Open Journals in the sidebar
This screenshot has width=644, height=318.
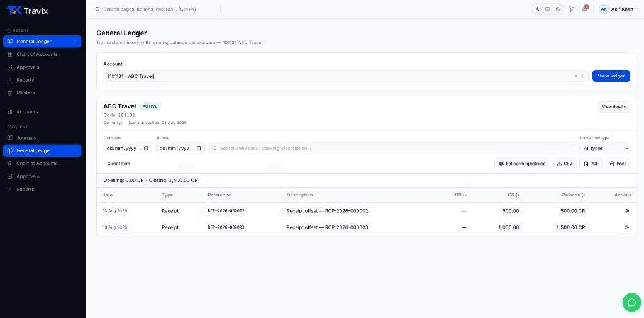42,138
